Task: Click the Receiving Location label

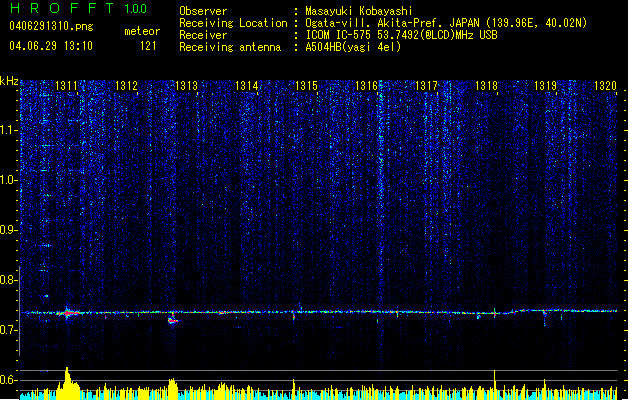Action: [233, 23]
